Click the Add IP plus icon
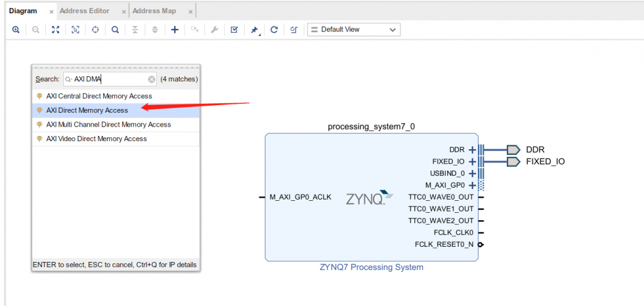 175,30
